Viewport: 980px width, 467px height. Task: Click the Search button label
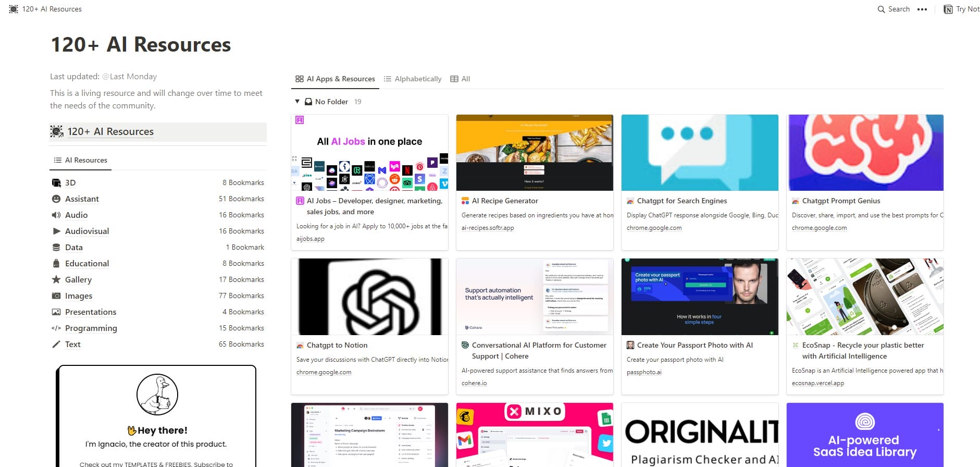tap(899, 9)
